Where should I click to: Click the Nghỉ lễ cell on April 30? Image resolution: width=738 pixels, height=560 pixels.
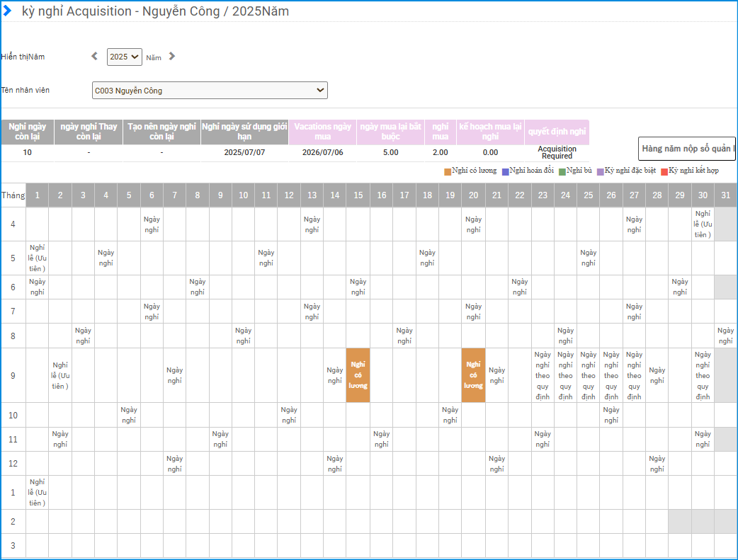coord(703,224)
